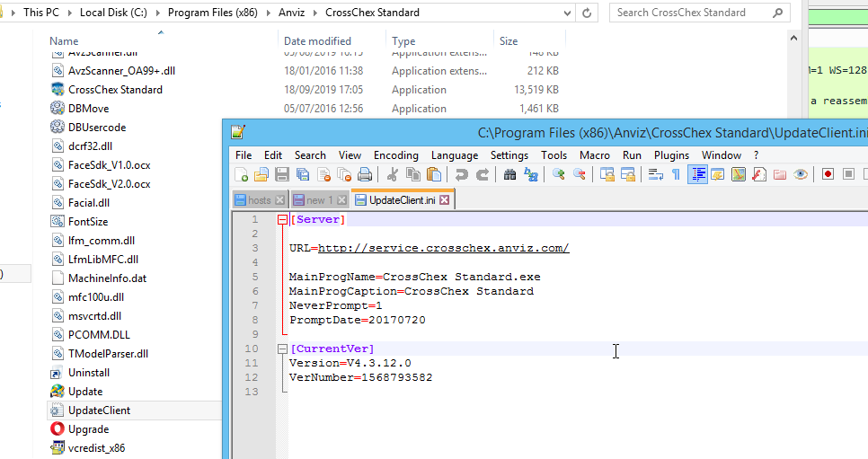Click the Close document toolbar icon

coord(323,175)
